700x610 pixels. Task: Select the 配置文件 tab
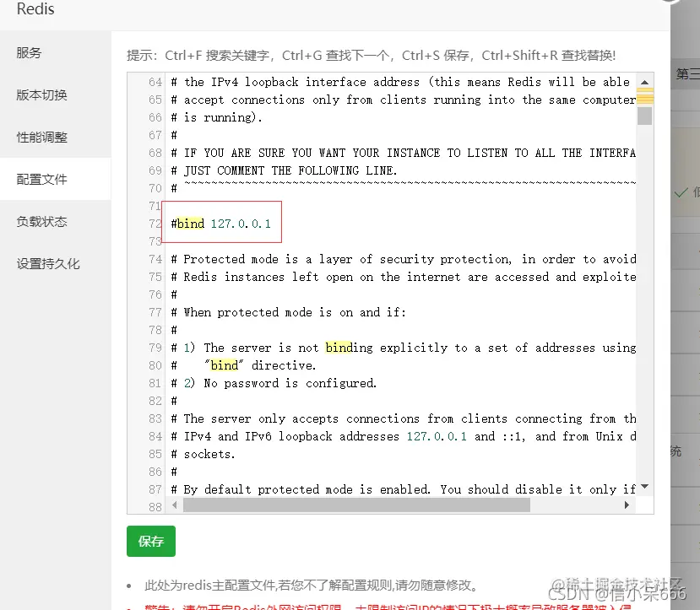(x=41, y=179)
